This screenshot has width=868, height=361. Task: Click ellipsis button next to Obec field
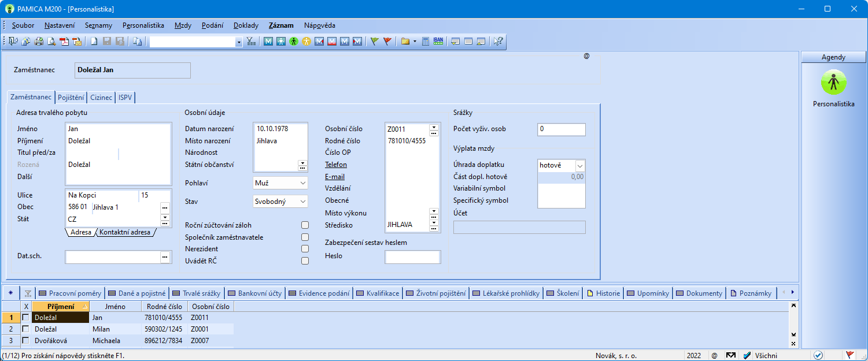coord(165,207)
